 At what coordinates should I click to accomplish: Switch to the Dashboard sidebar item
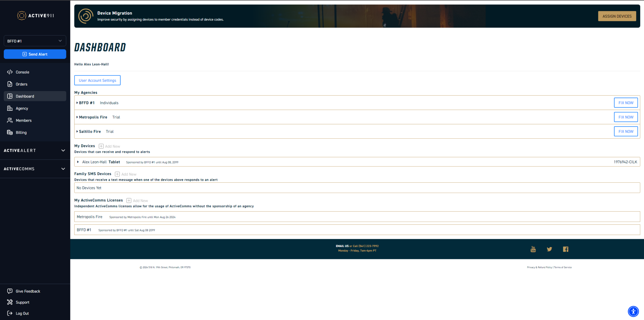coord(25,96)
